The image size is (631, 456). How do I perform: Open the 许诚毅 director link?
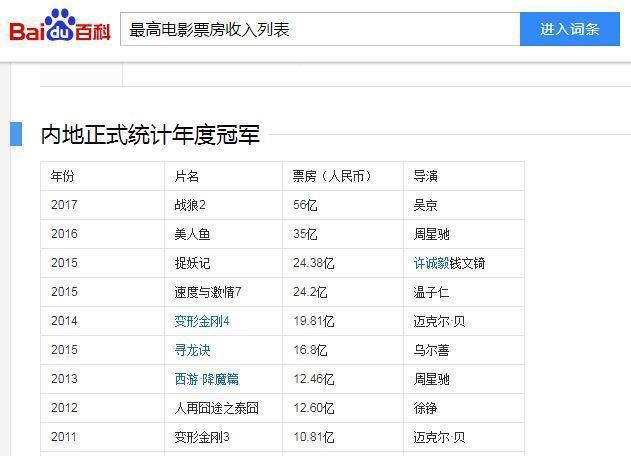pyautogui.click(x=431, y=263)
